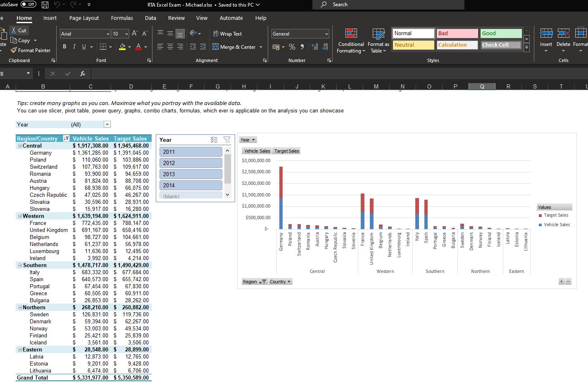588x392 pixels.
Task: Open the Insert ribbon tab
Action: (x=50, y=18)
